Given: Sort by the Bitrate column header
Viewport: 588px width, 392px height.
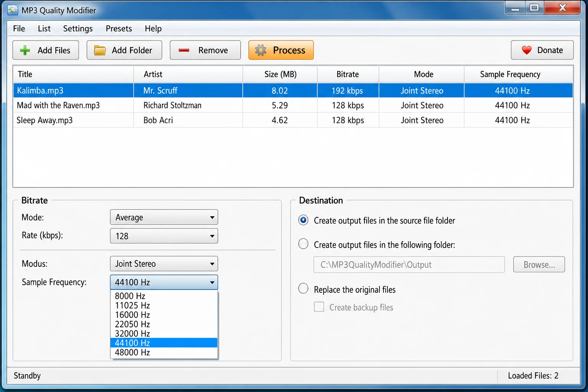Looking at the screenshot, I should [348, 74].
